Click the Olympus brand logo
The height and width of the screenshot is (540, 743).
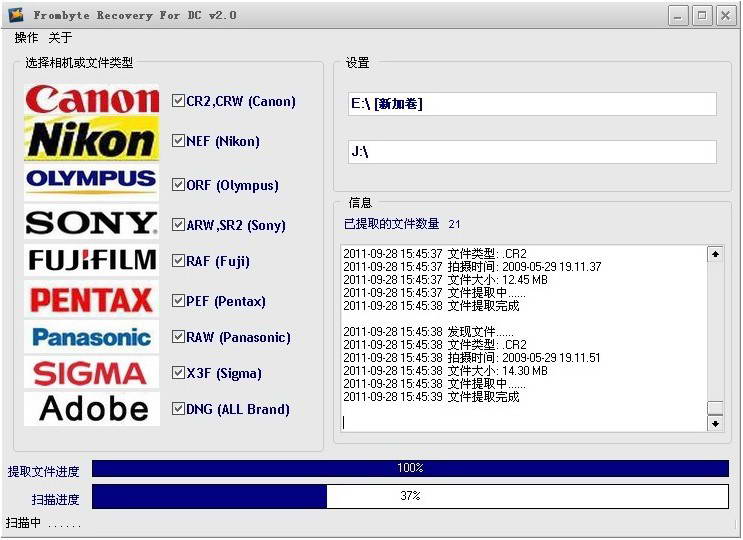pyautogui.click(x=91, y=181)
